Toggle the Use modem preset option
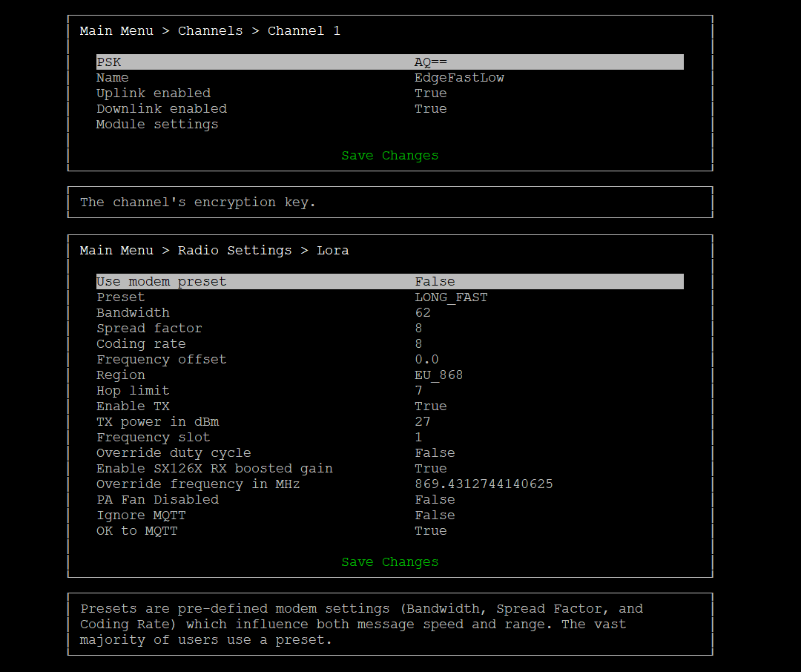 pos(389,282)
